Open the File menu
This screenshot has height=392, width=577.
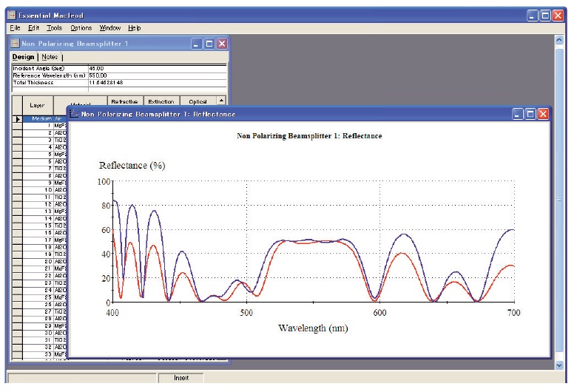pyautogui.click(x=16, y=27)
